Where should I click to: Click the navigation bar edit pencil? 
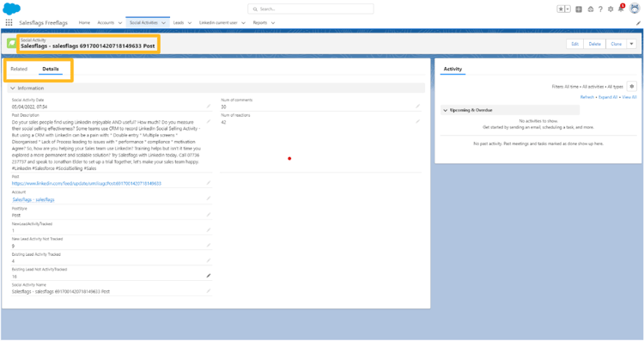tap(638, 23)
